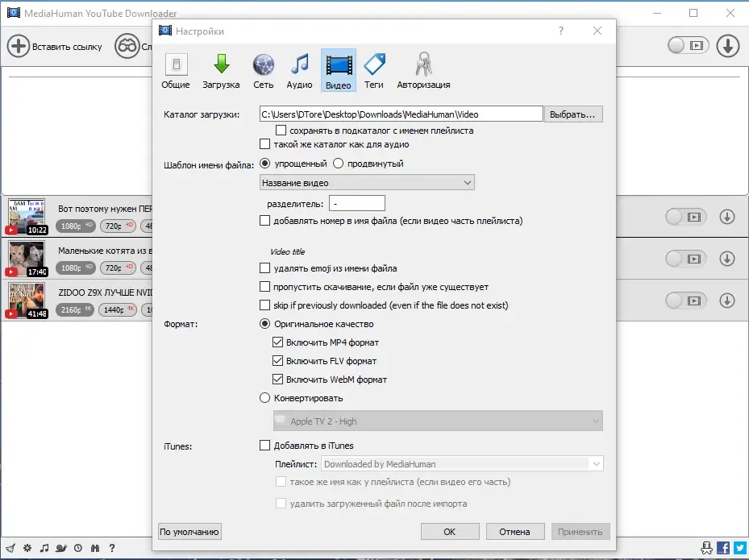The height and width of the screenshot is (560, 749).
Task: Expand the Название видео dropdown
Action: tap(367, 183)
